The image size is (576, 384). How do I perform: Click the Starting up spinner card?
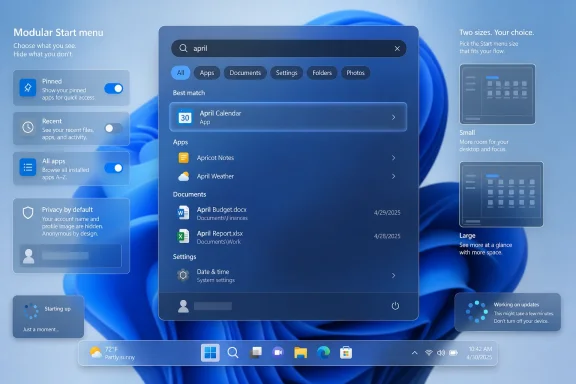click(48, 316)
